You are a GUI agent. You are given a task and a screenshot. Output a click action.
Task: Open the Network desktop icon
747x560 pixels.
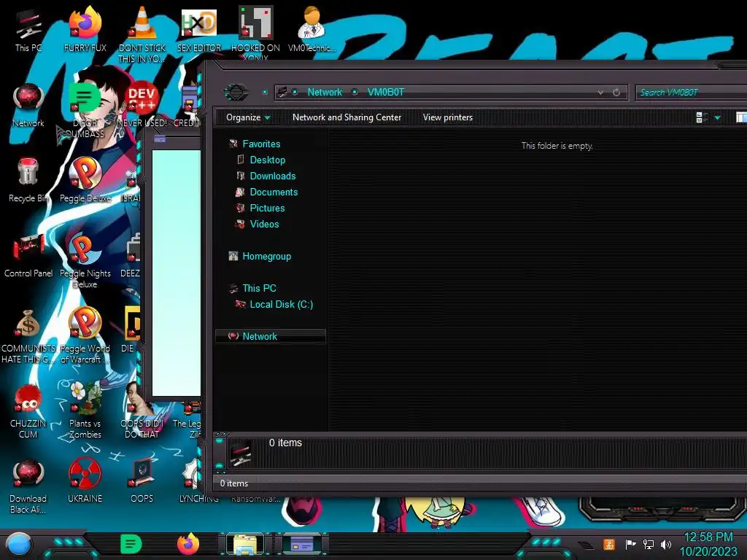[x=28, y=106]
